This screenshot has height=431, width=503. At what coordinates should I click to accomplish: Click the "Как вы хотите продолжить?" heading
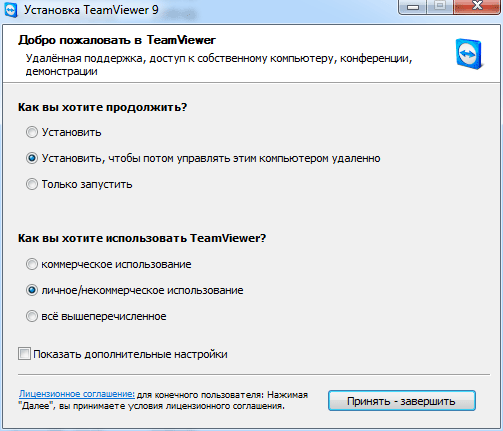click(102, 107)
